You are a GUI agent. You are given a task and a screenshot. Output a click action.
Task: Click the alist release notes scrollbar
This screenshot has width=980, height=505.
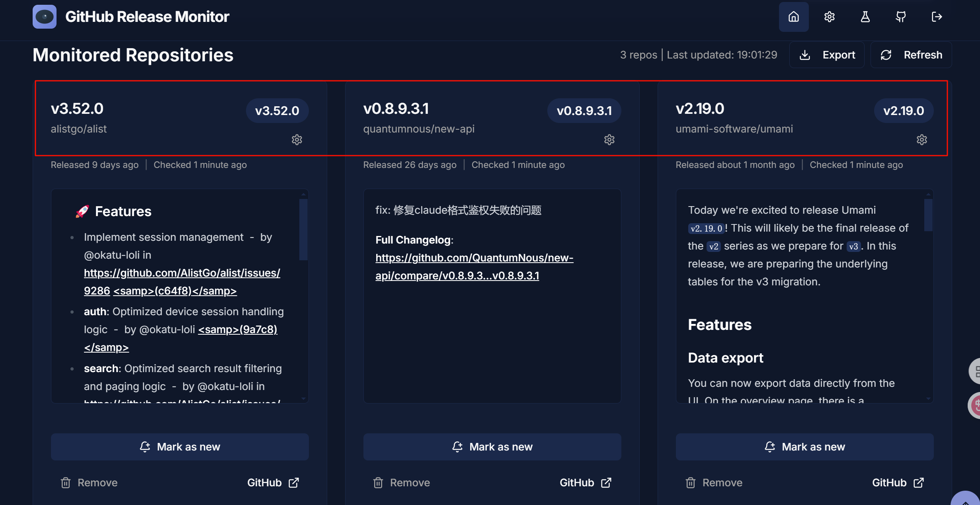[x=303, y=230]
